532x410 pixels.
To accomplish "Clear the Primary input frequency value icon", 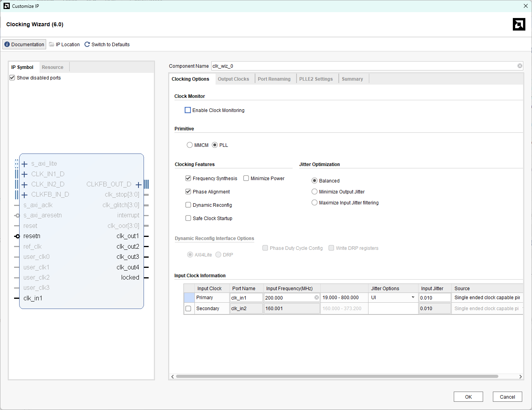I will 316,298.
